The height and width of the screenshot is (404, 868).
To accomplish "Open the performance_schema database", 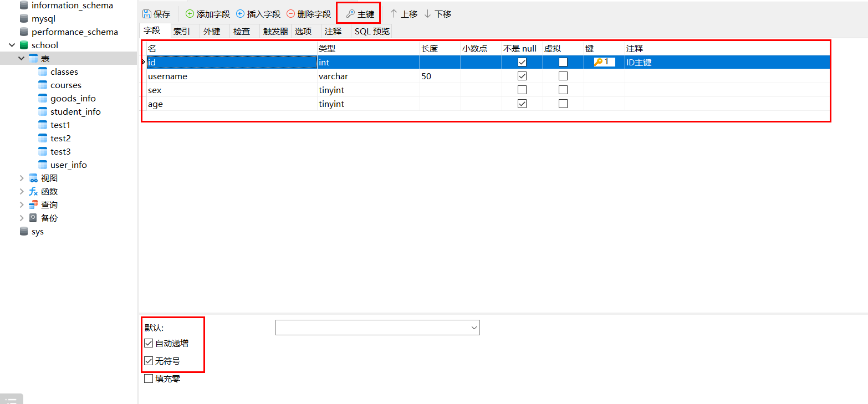I will point(75,32).
